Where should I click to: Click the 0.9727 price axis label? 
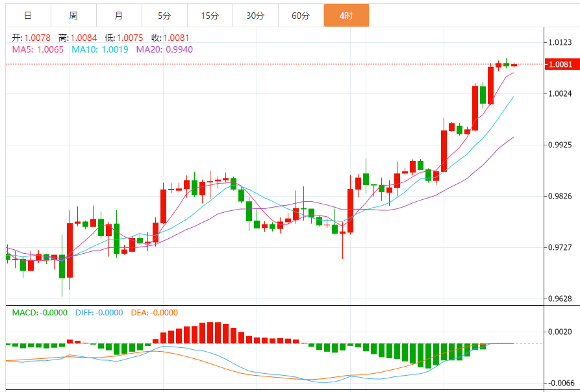click(x=561, y=247)
